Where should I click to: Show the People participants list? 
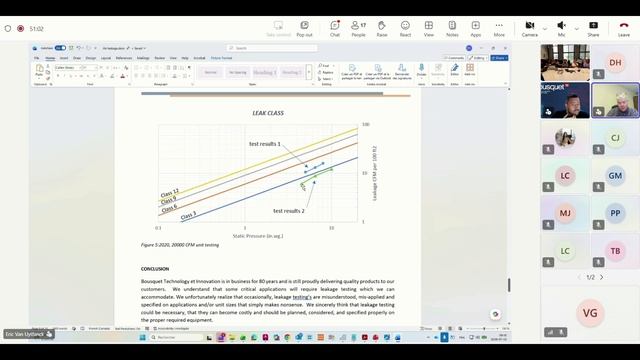pos(358,29)
